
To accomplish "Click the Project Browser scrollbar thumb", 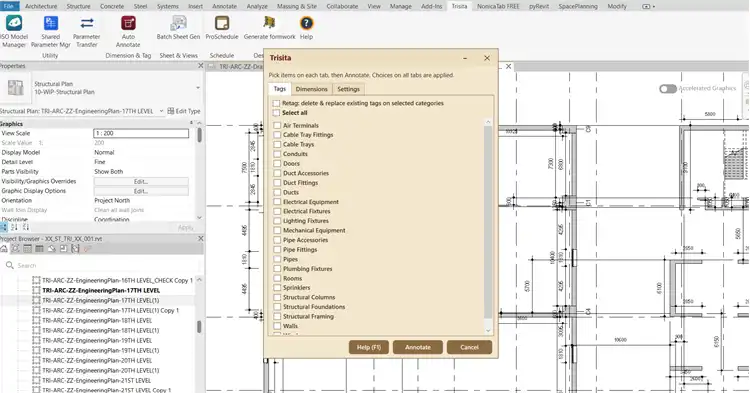I will pos(199,327).
